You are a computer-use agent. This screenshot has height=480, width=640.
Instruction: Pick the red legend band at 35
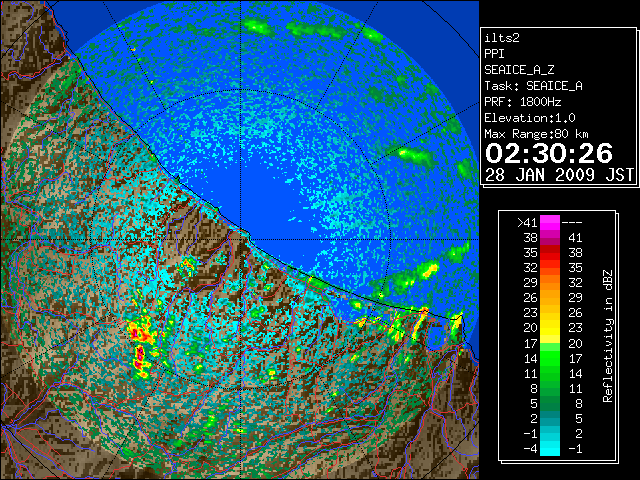pos(550,253)
